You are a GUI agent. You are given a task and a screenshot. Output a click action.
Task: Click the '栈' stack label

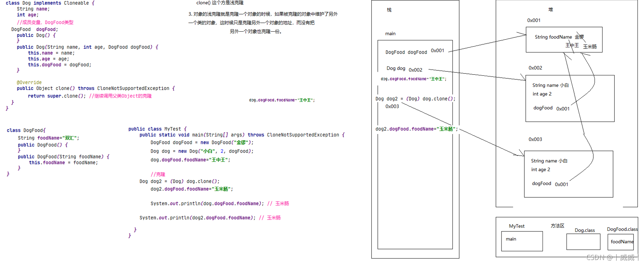click(389, 10)
